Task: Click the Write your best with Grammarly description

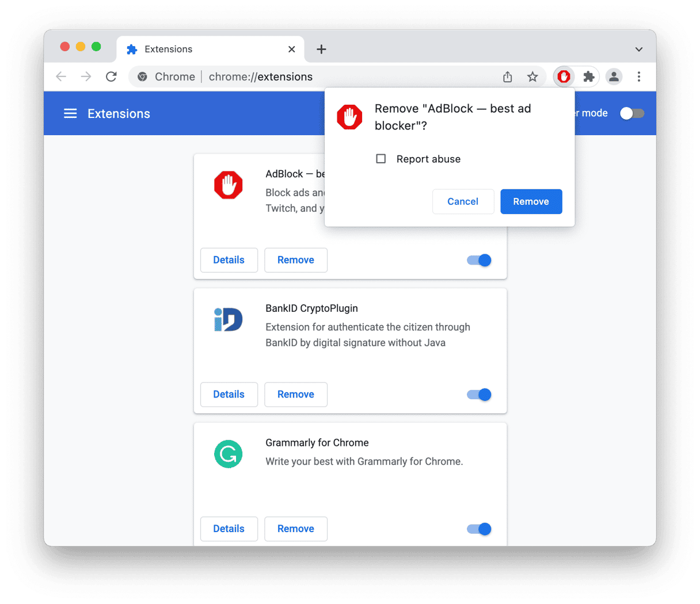Action: [x=364, y=461]
